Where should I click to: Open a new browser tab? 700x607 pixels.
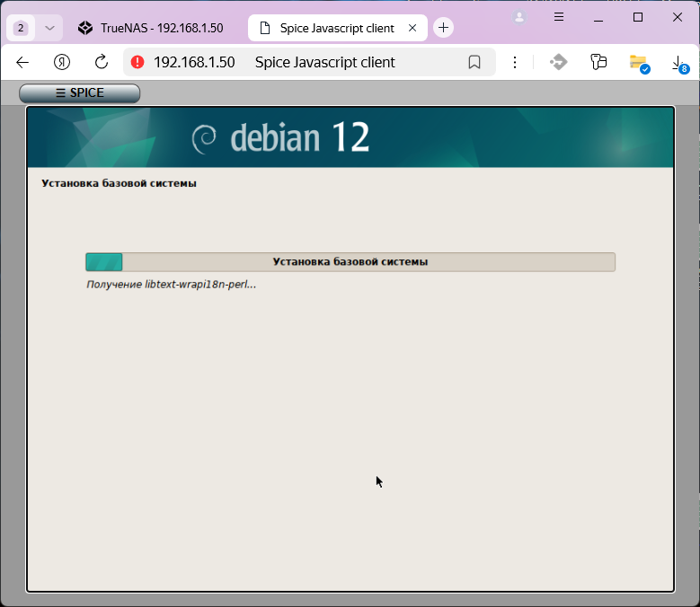click(x=443, y=28)
